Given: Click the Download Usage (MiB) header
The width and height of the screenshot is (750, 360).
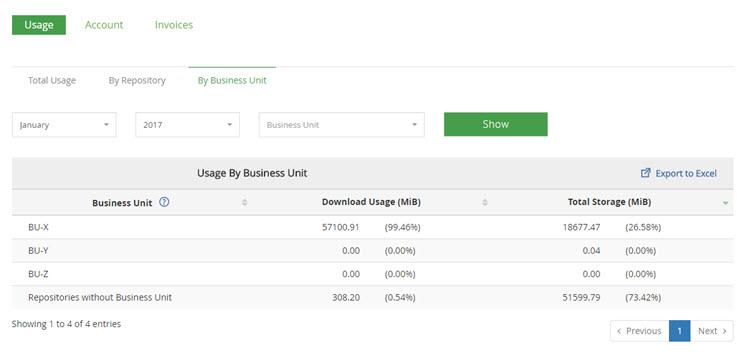Looking at the screenshot, I should pos(371,202).
